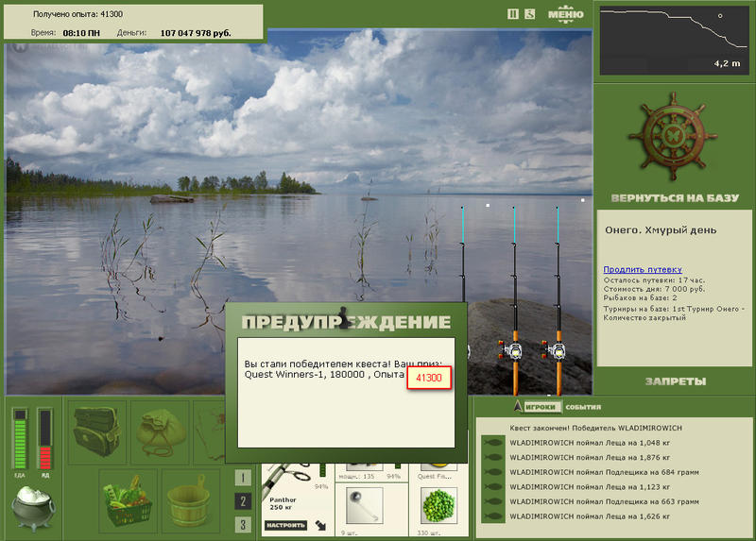756x541 pixels.
Task: Click the Продлить путевку link
Action: 643,270
